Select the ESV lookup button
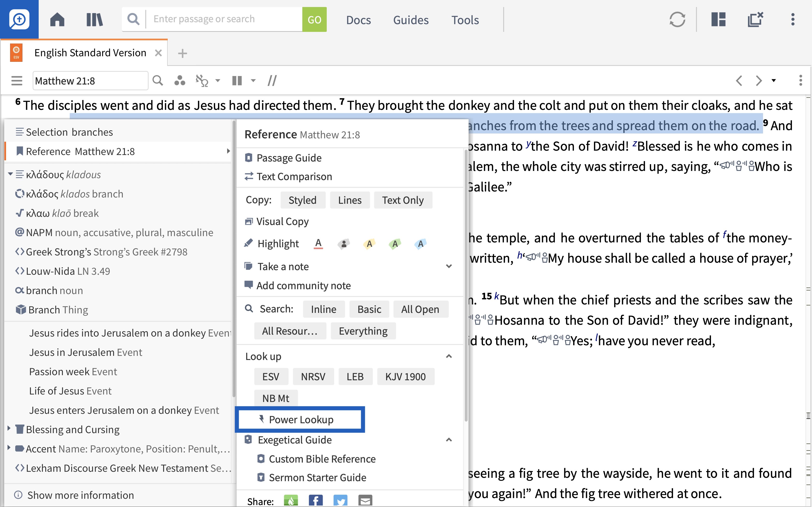Screen dimensions: 812x507 [271, 376]
